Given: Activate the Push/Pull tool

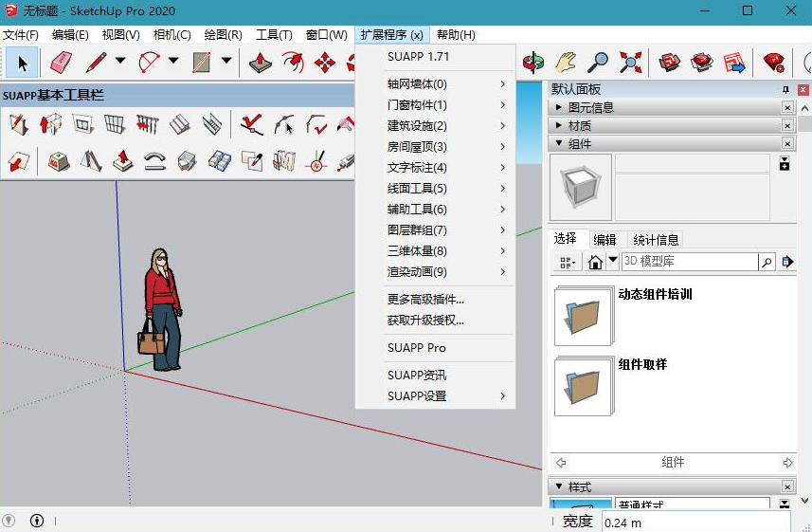Looking at the screenshot, I should pyautogui.click(x=260, y=63).
